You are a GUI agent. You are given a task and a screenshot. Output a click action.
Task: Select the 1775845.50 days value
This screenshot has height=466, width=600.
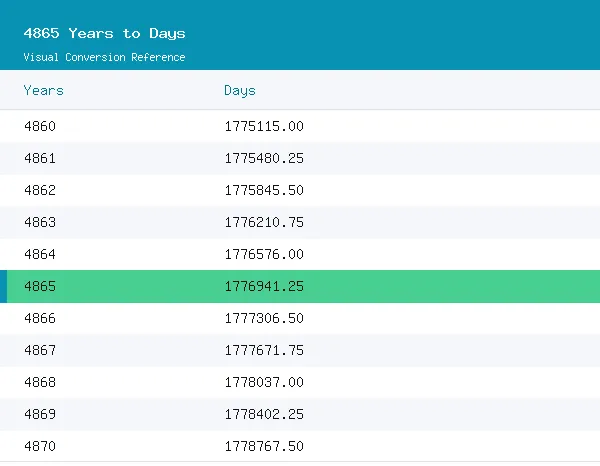[x=264, y=190]
